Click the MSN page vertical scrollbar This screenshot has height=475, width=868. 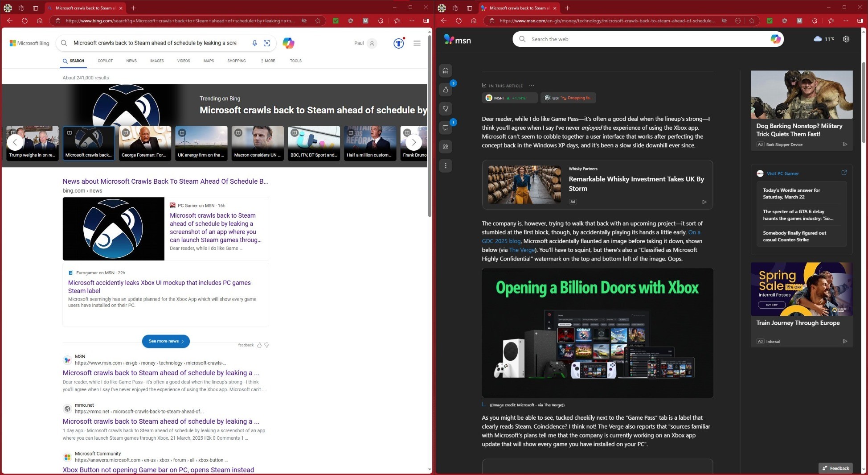click(864, 103)
